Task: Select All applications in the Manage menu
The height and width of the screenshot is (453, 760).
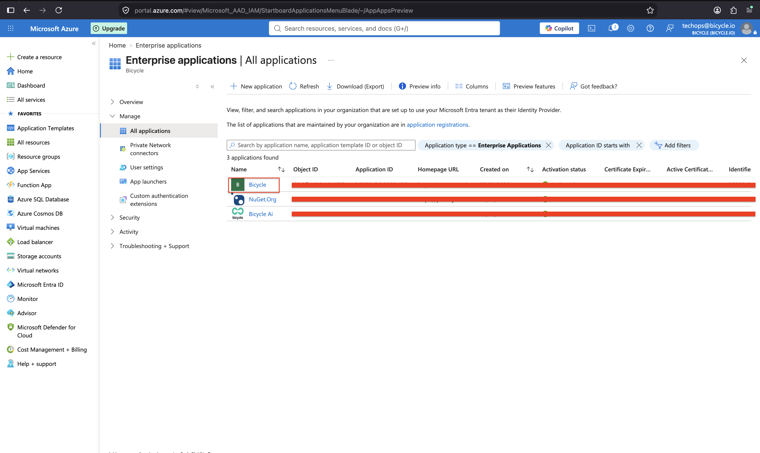Action: coord(159,131)
